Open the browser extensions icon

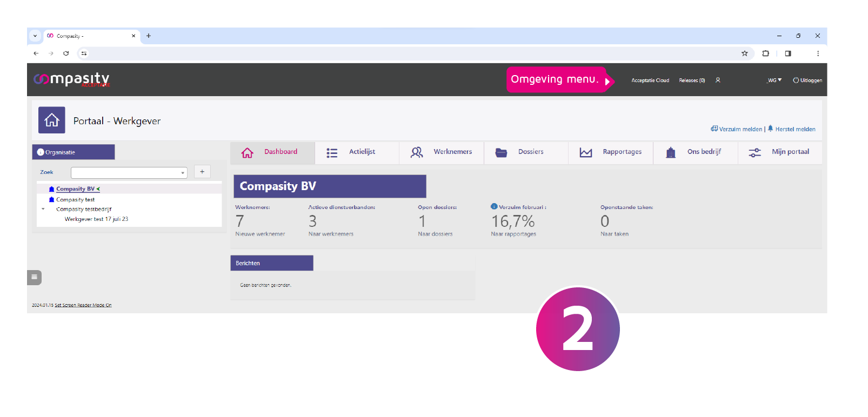click(765, 53)
